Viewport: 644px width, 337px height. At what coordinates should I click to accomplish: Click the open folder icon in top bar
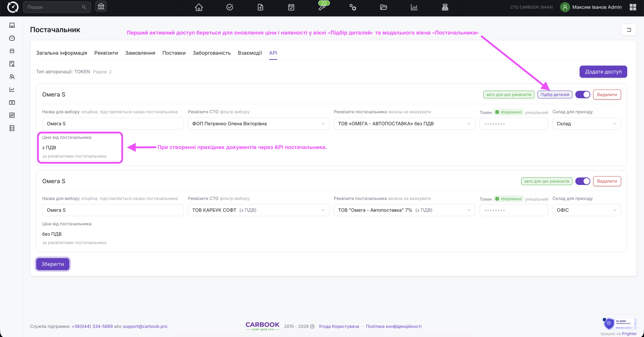pyautogui.click(x=383, y=7)
